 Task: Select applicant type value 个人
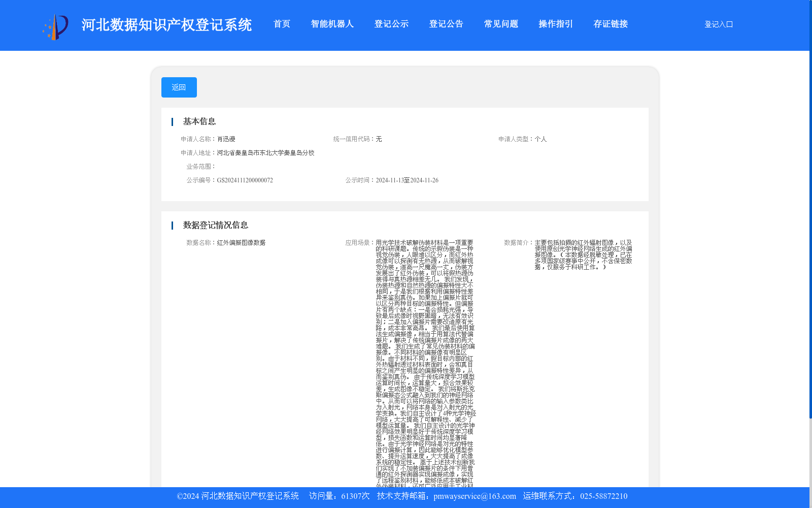pos(540,139)
